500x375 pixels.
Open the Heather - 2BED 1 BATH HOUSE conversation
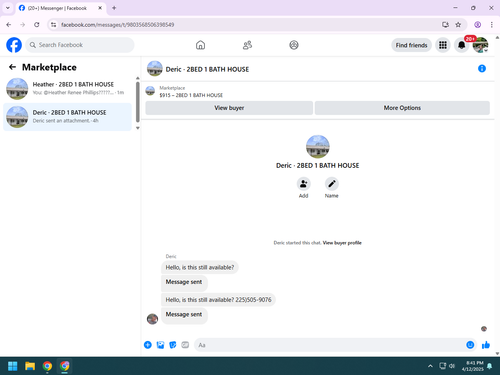67,89
